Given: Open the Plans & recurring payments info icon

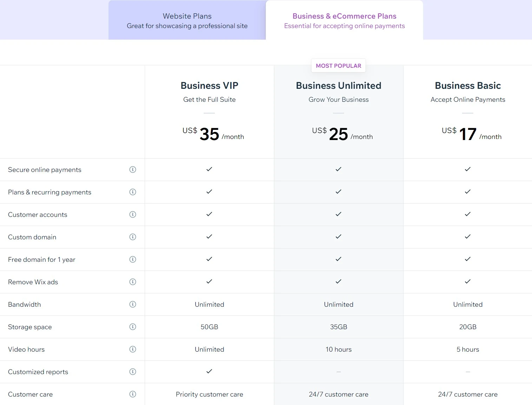Looking at the screenshot, I should point(133,192).
